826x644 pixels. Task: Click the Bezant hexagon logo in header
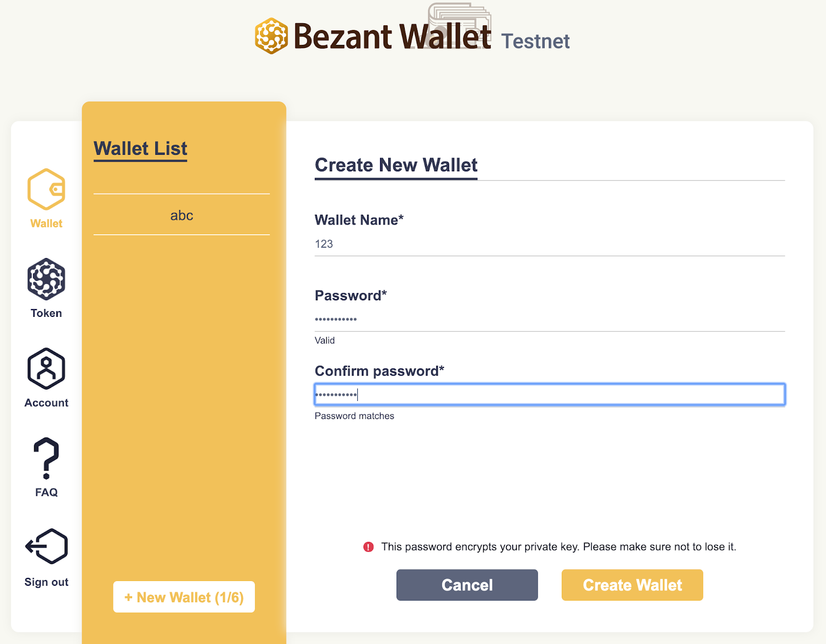click(x=271, y=36)
